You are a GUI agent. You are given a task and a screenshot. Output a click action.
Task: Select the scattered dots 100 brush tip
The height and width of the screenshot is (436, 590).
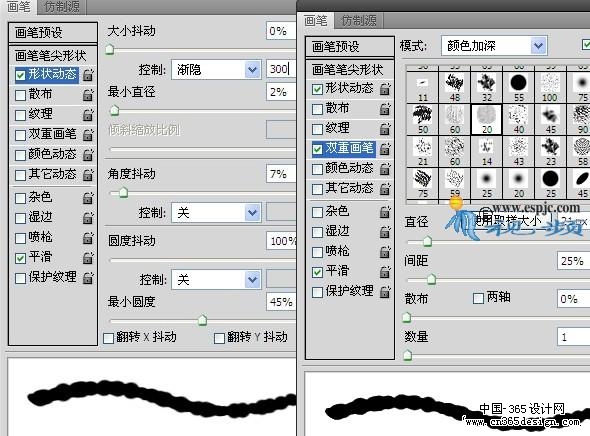550,87
